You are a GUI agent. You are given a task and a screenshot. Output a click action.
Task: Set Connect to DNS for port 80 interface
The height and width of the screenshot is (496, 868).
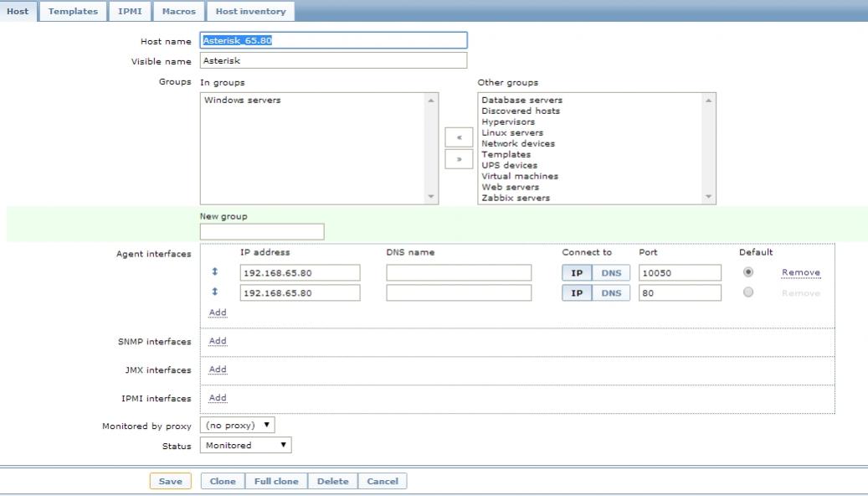tap(611, 292)
